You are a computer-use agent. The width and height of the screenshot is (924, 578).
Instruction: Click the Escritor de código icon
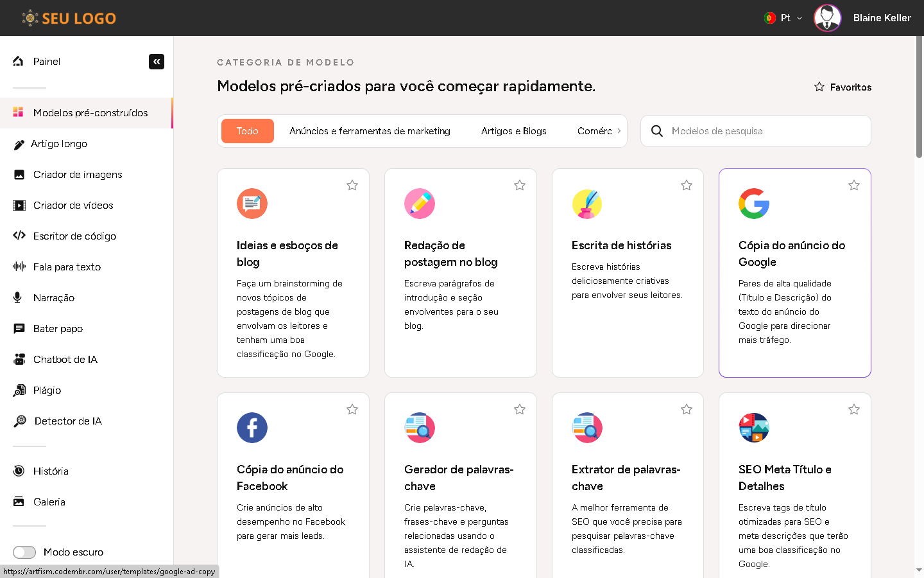[x=19, y=236]
